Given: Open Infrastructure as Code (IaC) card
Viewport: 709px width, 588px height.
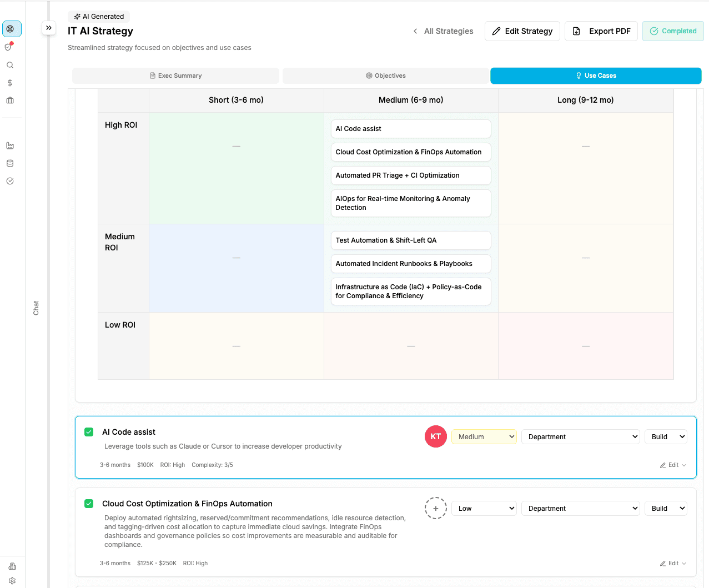Looking at the screenshot, I should [x=411, y=292].
